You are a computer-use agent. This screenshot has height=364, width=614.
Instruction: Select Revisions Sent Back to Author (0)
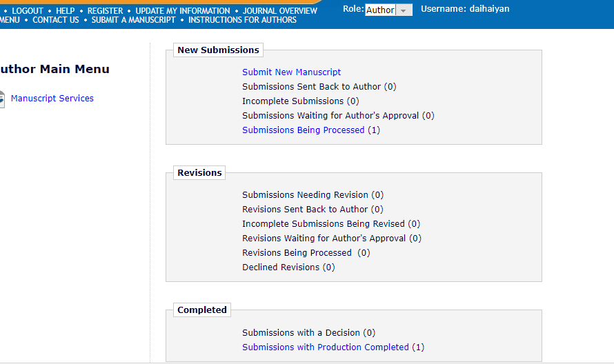click(313, 210)
